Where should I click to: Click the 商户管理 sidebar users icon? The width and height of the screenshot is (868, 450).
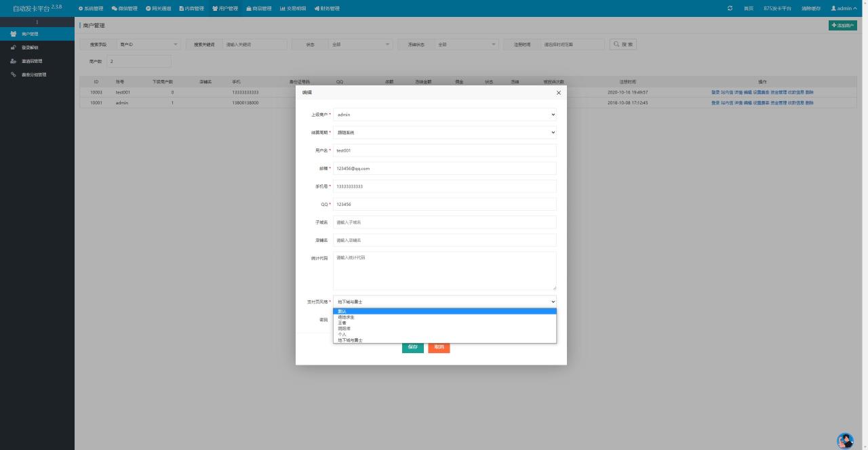(14, 34)
